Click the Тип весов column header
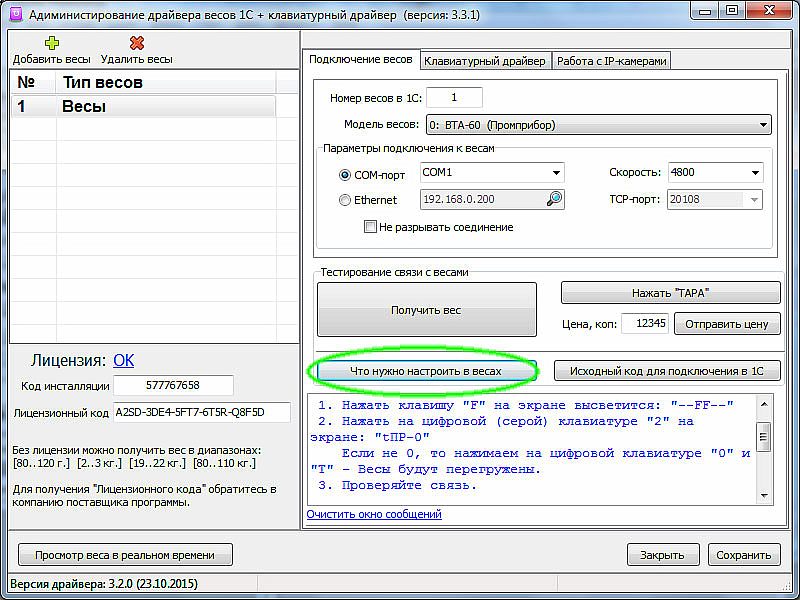Screen dimensions: 800x600 pyautogui.click(x=165, y=82)
